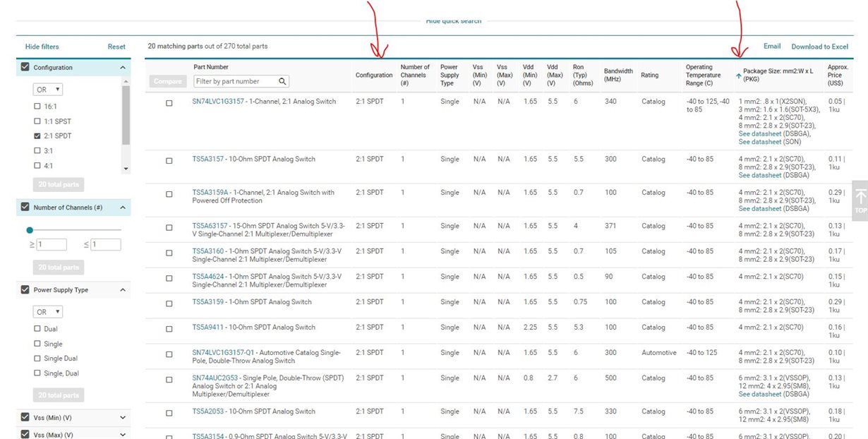Sort by Approx. Price column header

click(x=838, y=75)
